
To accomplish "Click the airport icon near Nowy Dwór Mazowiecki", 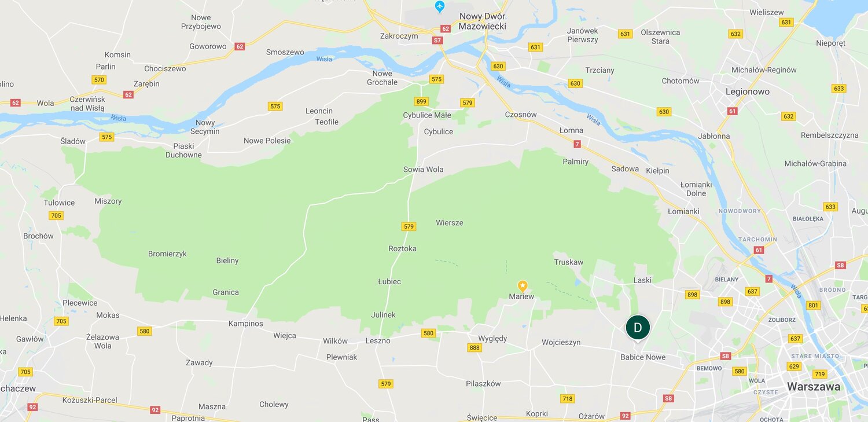I will [440, 7].
